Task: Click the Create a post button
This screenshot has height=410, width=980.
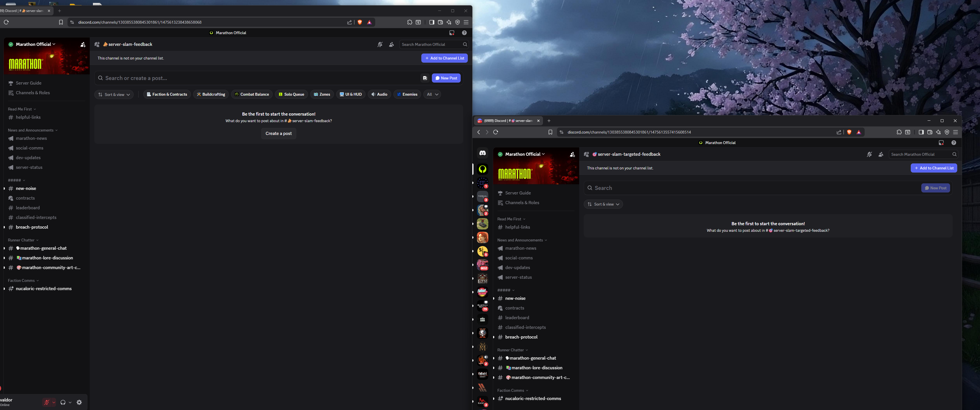Action: (x=279, y=134)
